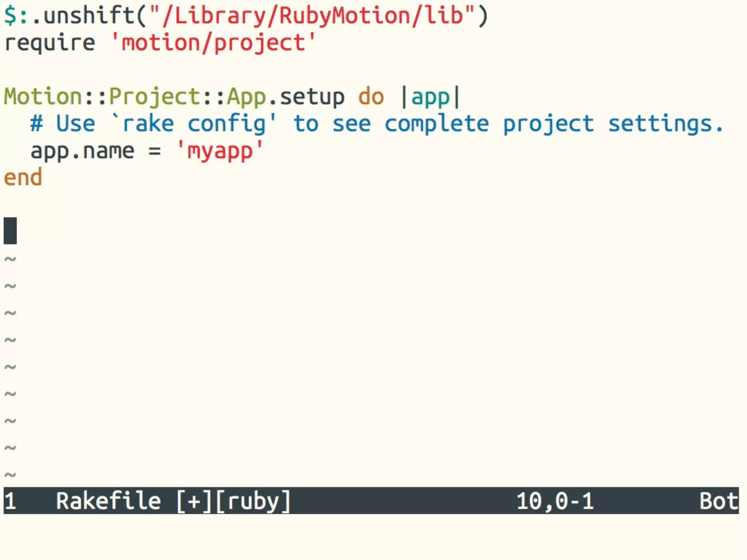Click the 'require' keyword
747x560 pixels.
pyautogui.click(x=50, y=43)
